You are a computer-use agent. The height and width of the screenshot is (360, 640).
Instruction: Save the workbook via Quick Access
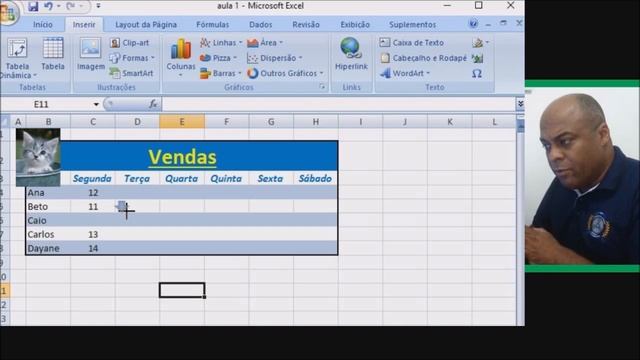(x=33, y=6)
